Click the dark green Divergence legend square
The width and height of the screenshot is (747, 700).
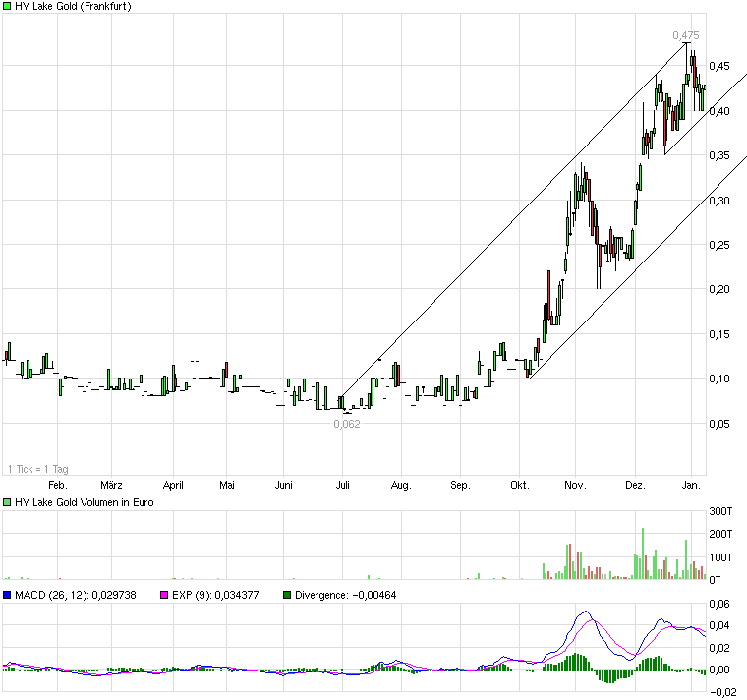pyautogui.click(x=287, y=595)
